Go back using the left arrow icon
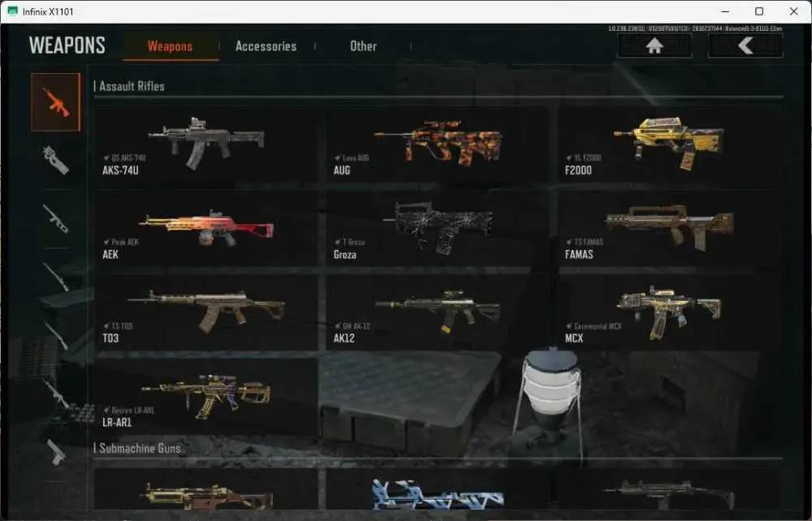The height and width of the screenshot is (521, 812). pyautogui.click(x=745, y=46)
